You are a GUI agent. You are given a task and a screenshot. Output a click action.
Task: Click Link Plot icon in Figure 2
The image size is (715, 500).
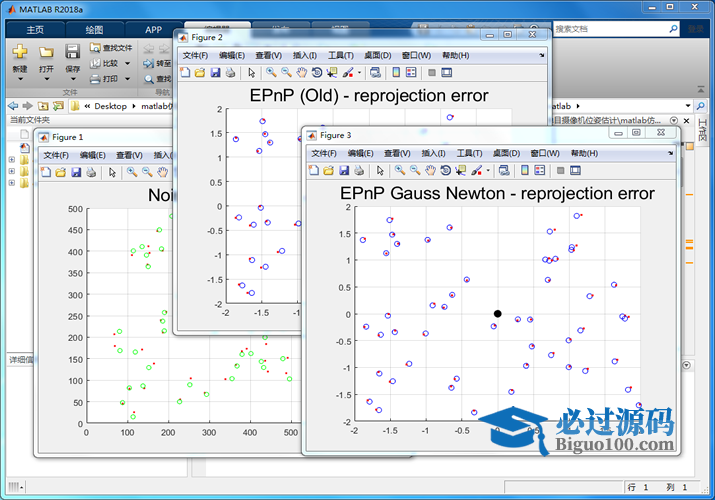pyautogui.click(x=375, y=72)
